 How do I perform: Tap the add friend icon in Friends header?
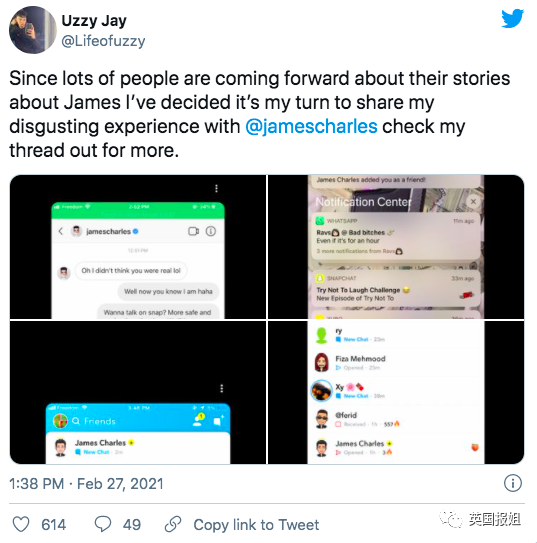(198, 420)
